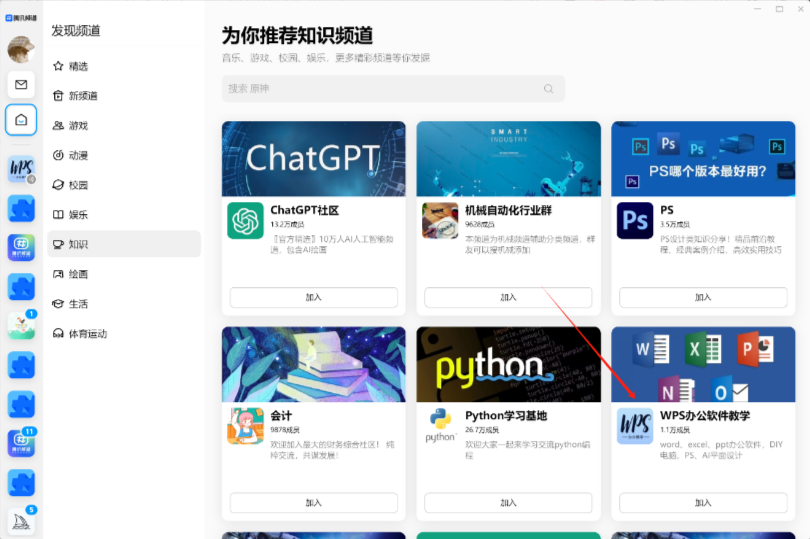Open the 校园 category
The image size is (810, 539).
click(124, 185)
